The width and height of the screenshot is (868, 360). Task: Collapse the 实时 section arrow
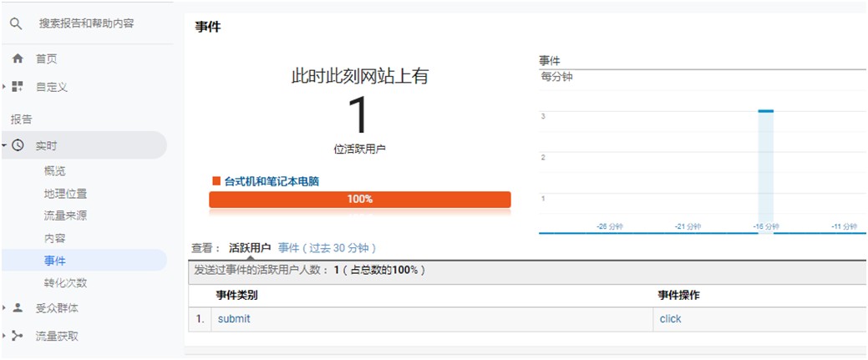pyautogui.click(x=4, y=145)
